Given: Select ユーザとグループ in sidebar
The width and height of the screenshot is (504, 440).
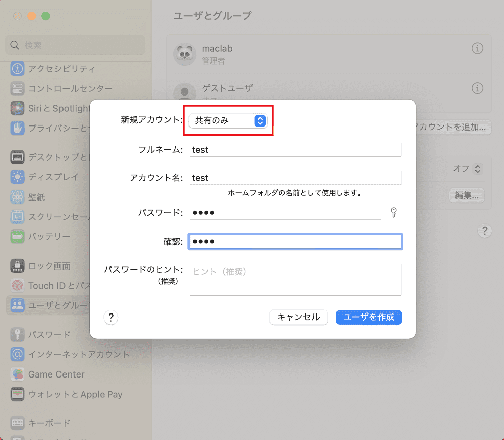Looking at the screenshot, I should click(x=48, y=305).
